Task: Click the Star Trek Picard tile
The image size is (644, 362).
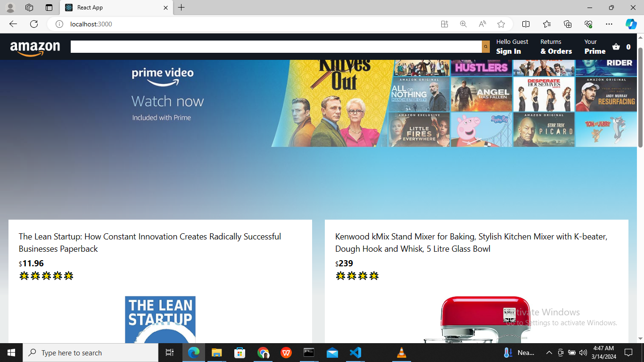Action: [544, 130]
